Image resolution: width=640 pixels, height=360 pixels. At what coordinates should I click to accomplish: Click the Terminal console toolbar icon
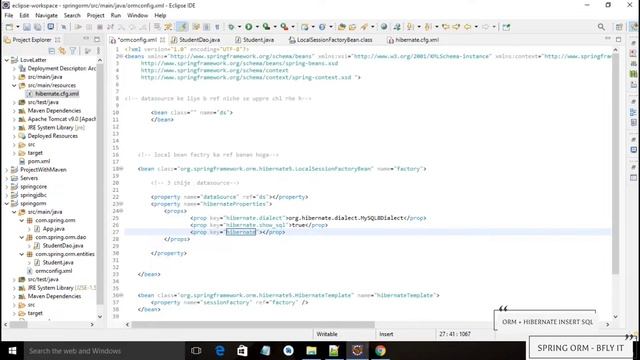51,27
